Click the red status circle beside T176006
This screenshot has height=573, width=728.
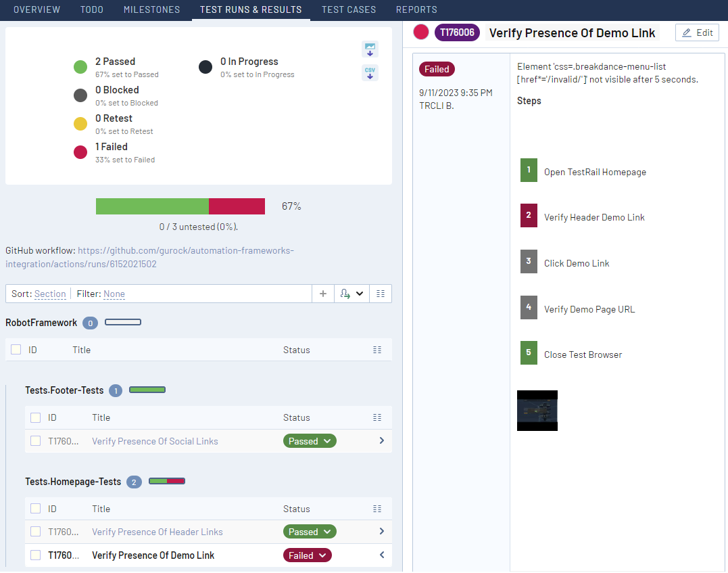click(421, 32)
